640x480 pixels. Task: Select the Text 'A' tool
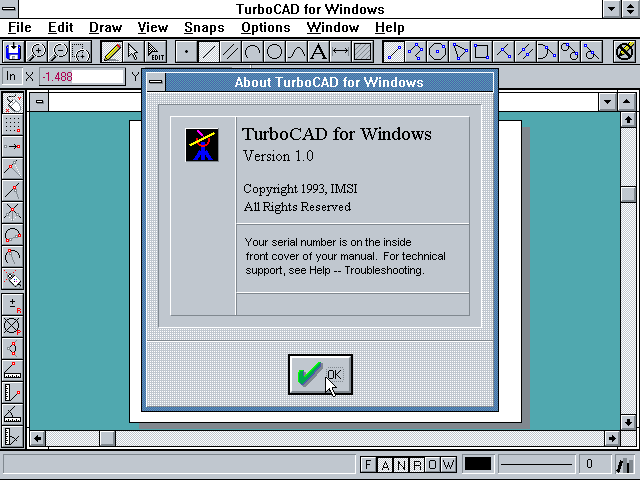coord(318,52)
